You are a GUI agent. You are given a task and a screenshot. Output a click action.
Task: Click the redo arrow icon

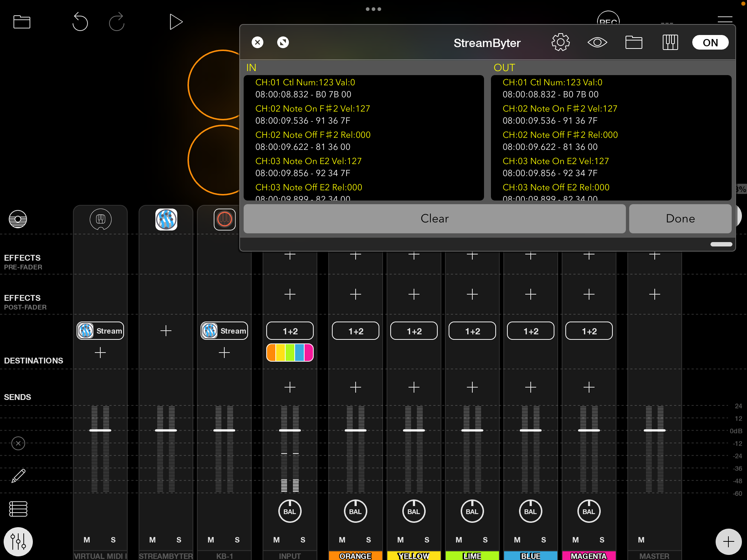pos(117,22)
